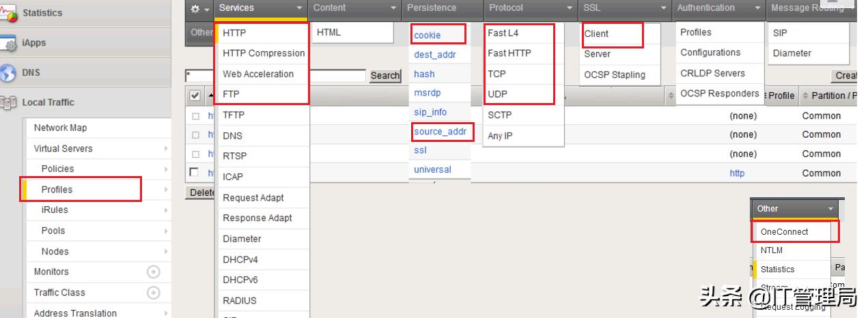Check the fourth profile row checkbox
The image size is (868, 318).
(x=195, y=173)
